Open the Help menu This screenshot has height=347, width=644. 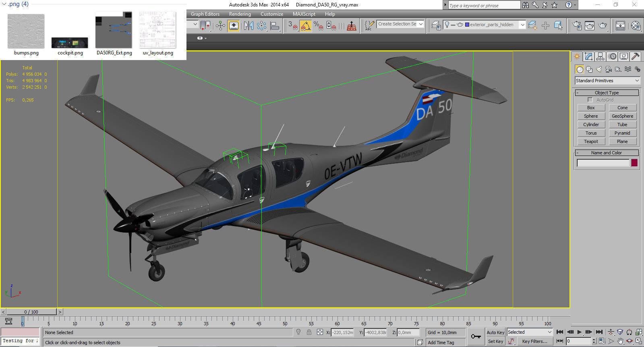[330, 14]
